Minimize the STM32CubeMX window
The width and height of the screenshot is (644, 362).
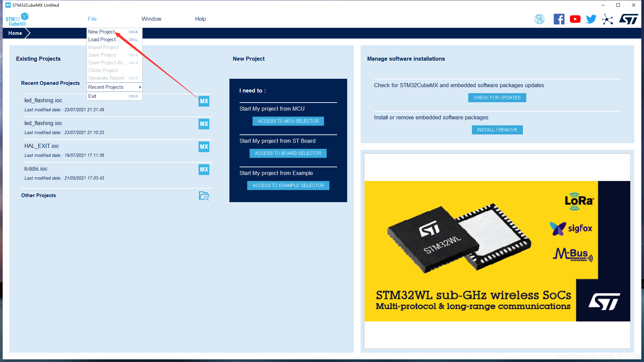(x=603, y=5)
